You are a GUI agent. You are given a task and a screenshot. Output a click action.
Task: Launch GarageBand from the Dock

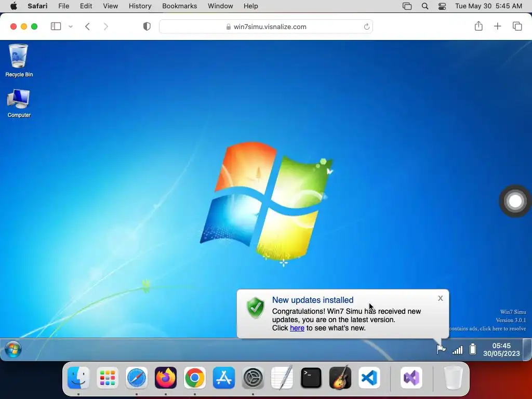coord(340,377)
